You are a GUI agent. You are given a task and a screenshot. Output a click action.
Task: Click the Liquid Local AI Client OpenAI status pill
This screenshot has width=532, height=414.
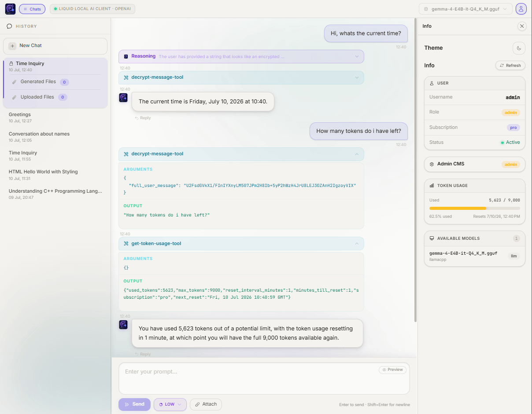click(92, 9)
